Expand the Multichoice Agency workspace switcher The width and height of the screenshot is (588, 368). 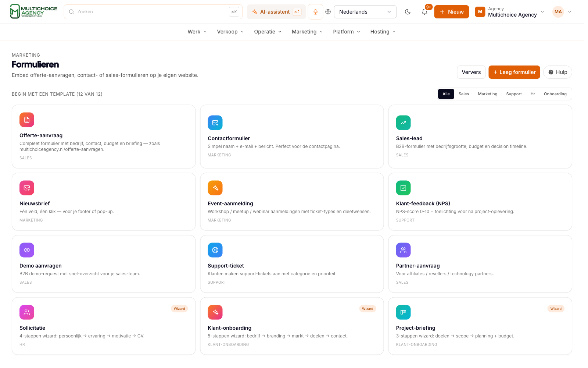pyautogui.click(x=510, y=12)
